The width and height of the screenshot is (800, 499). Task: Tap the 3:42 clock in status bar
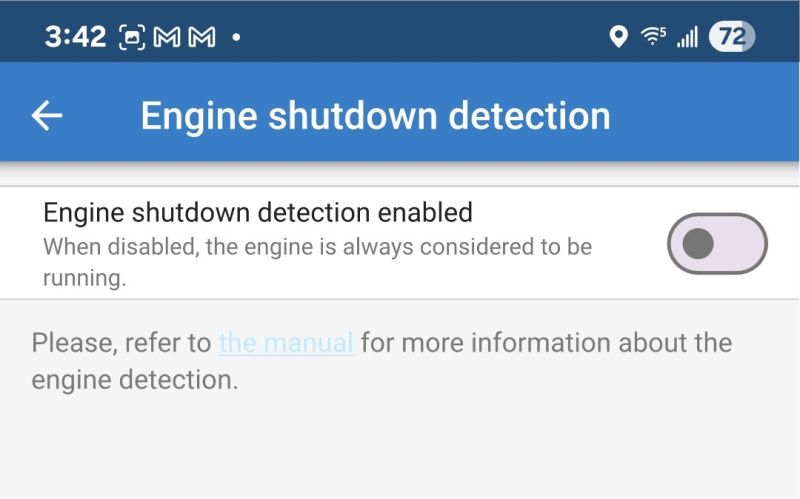[76, 37]
